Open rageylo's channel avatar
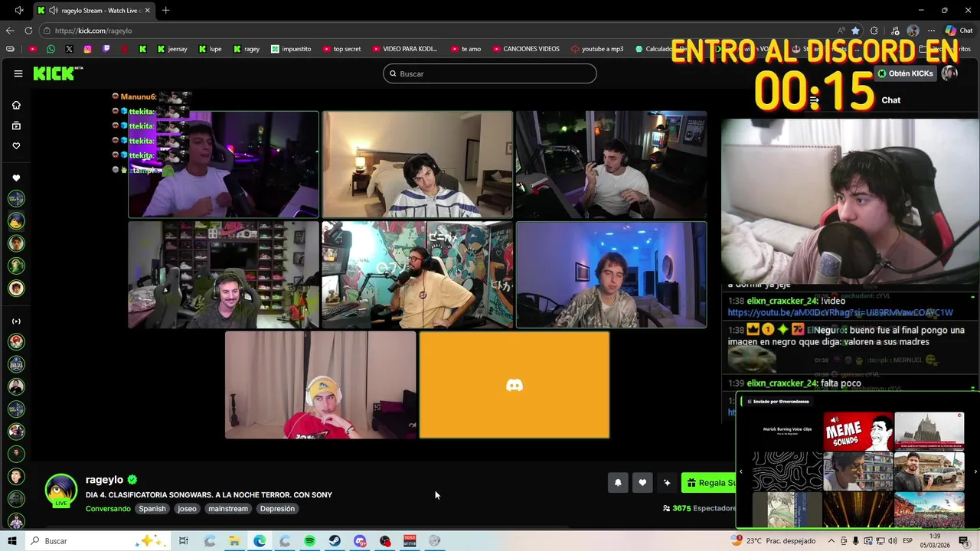 coord(61,490)
